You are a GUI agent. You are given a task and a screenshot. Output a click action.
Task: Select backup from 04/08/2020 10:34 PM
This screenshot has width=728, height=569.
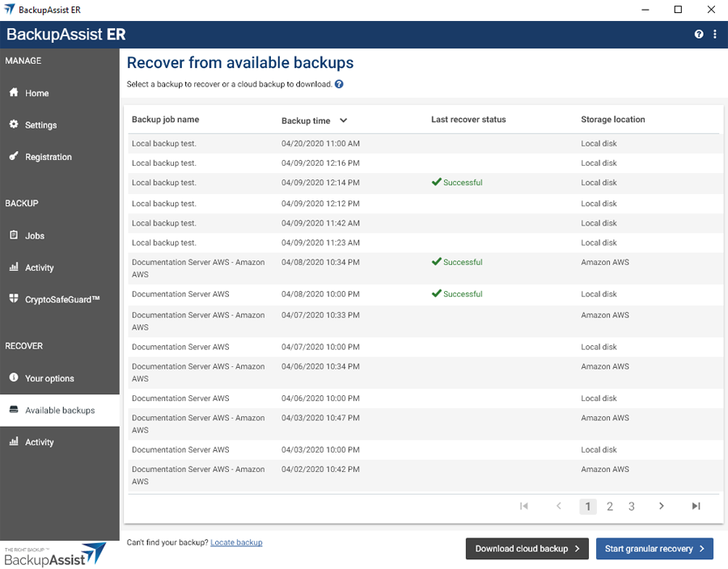[425, 268]
